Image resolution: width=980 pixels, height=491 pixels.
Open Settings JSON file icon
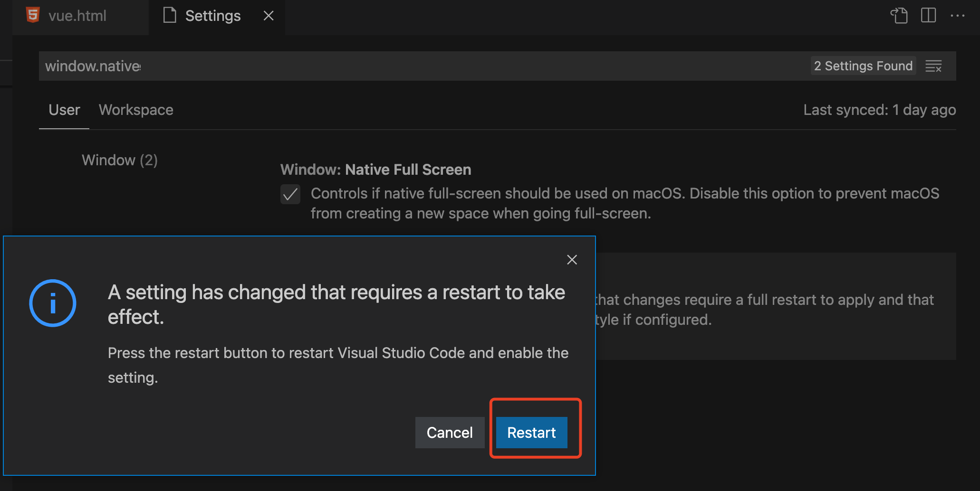point(899,16)
